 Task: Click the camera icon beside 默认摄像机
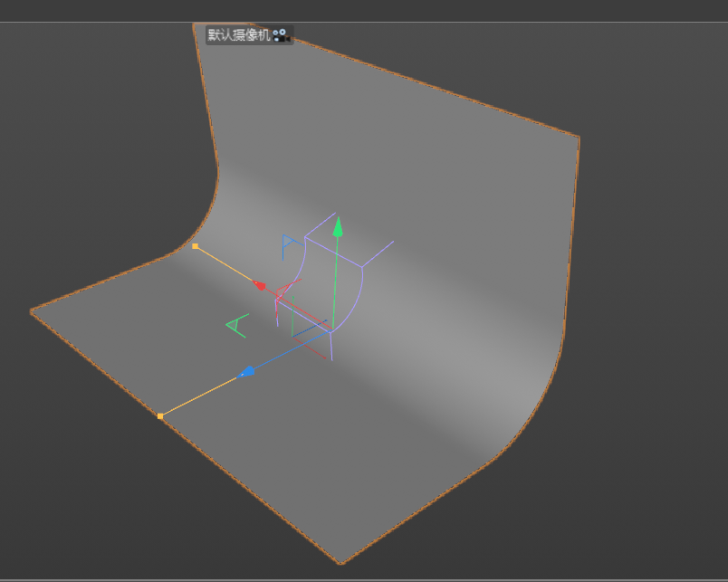[x=281, y=34]
